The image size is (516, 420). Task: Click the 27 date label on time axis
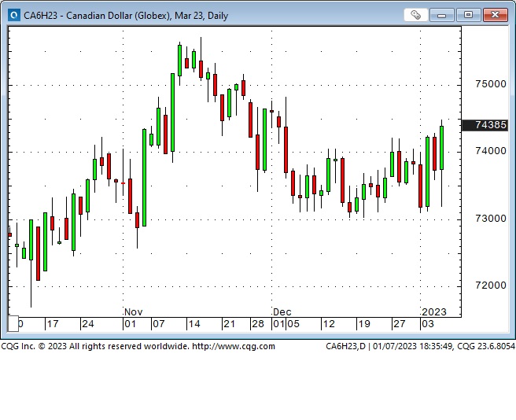[399, 324]
